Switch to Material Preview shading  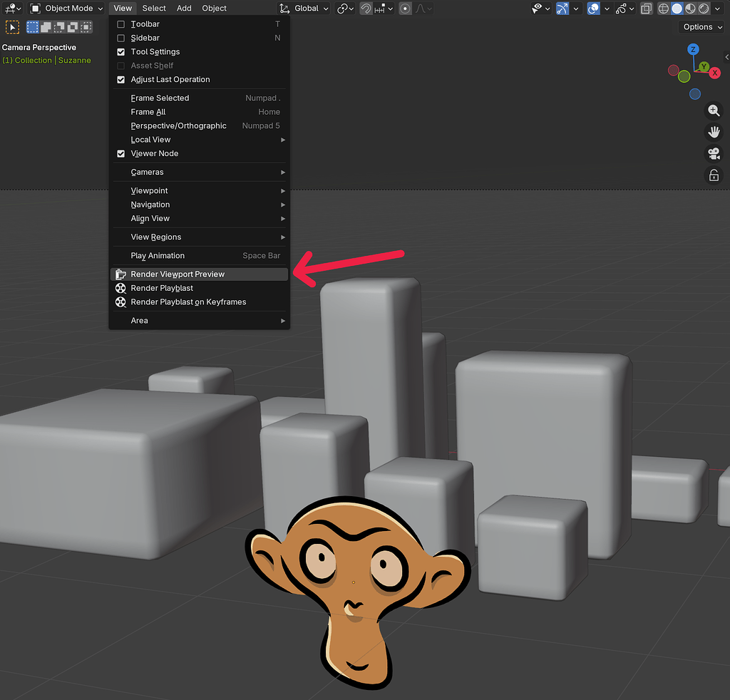coord(690,9)
